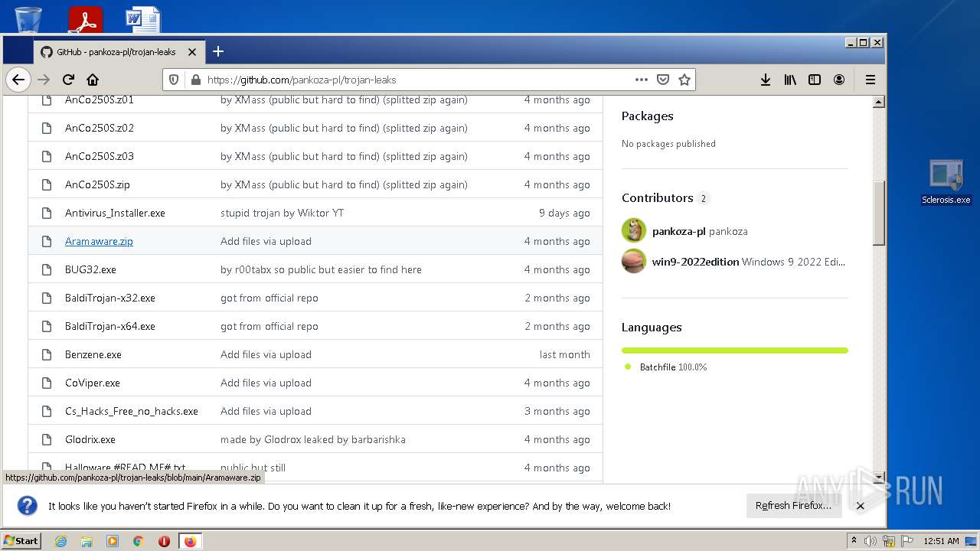This screenshot has width=980, height=551.
Task: Open Glodrix.exe file
Action: click(90, 439)
